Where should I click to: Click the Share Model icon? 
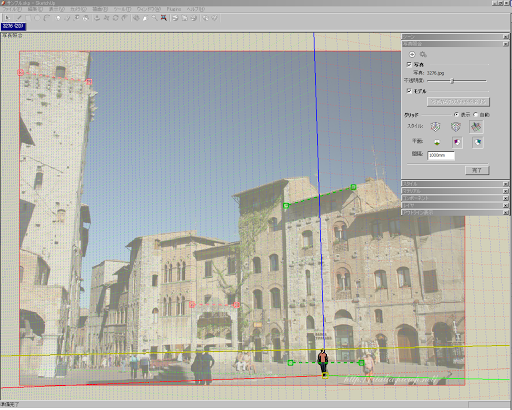click(214, 18)
